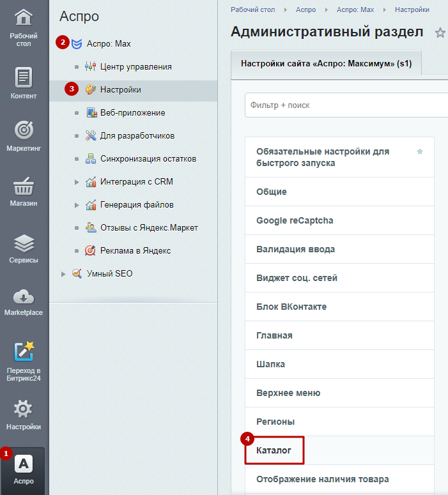Image resolution: width=448 pixels, height=495 pixels.
Task: Click the Интеграция с CRM chart icon
Action: click(91, 182)
